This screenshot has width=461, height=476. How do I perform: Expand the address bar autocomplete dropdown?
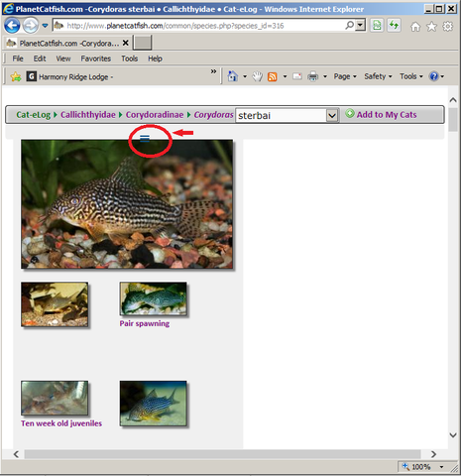click(x=360, y=25)
